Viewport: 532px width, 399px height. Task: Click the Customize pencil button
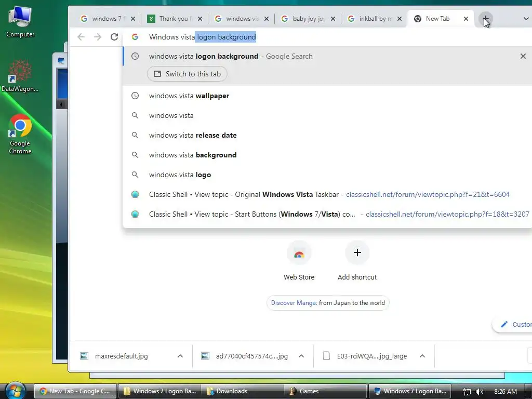click(513, 324)
